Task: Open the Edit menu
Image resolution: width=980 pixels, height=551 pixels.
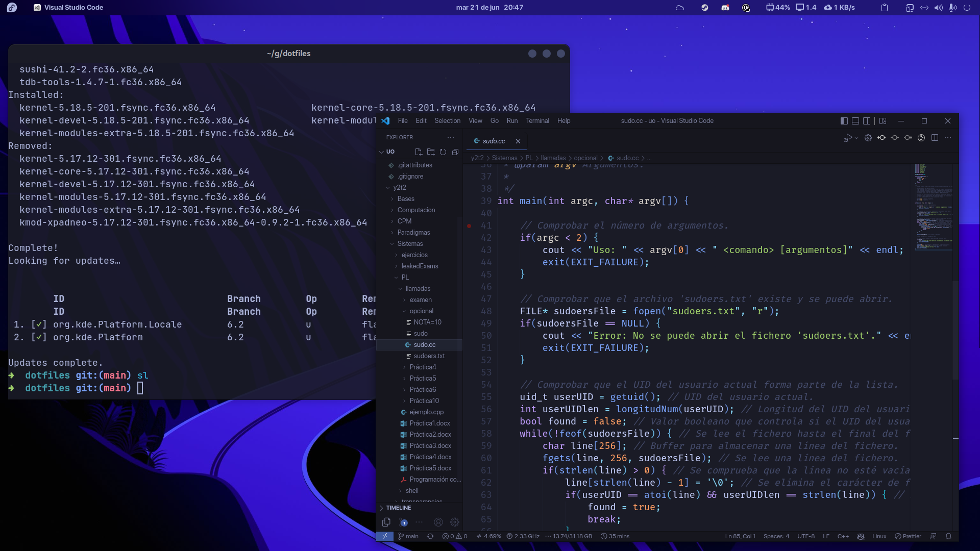Action: (x=421, y=121)
